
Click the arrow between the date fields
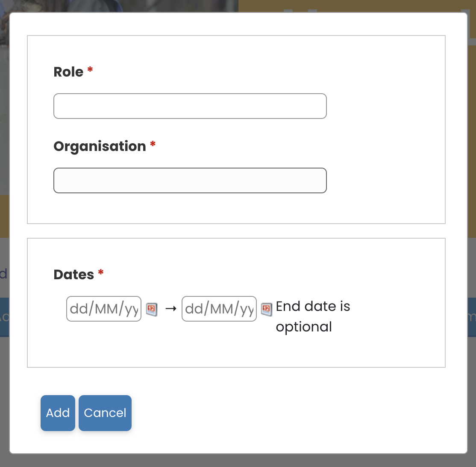tap(170, 309)
